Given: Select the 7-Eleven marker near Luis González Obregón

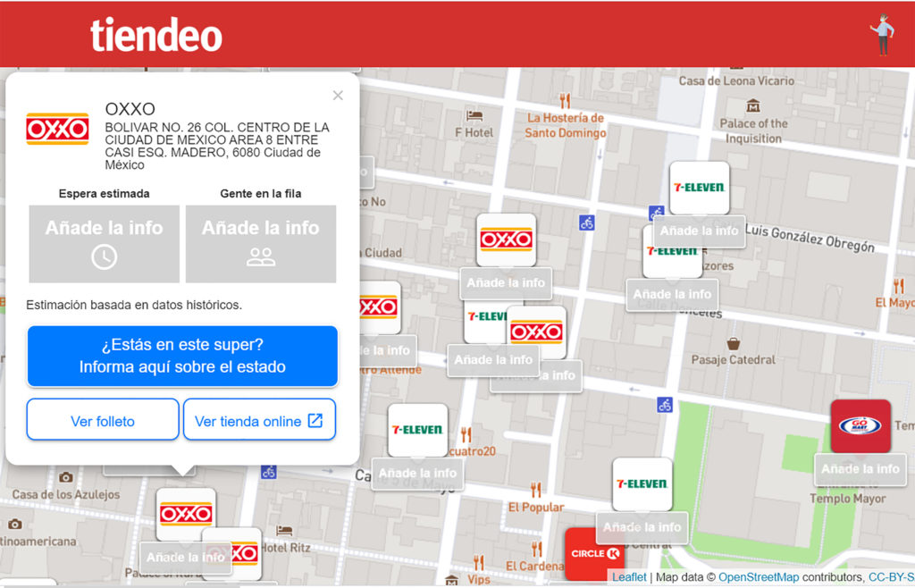Looking at the screenshot, I should tap(699, 188).
